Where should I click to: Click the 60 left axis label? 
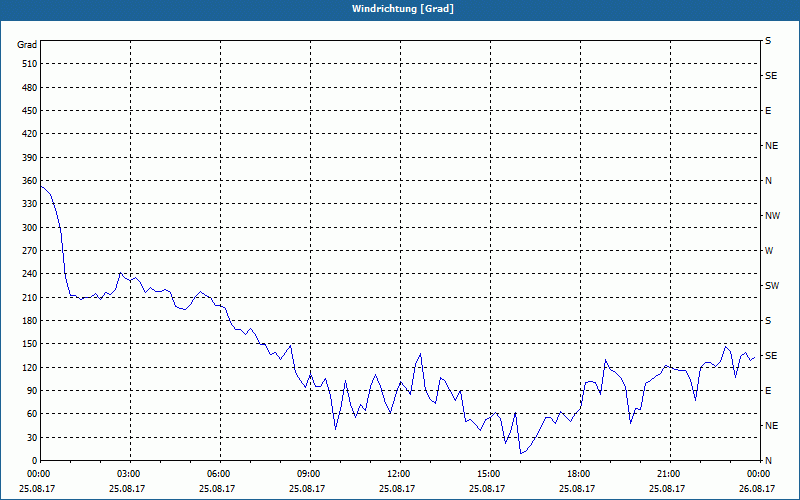click(32, 413)
